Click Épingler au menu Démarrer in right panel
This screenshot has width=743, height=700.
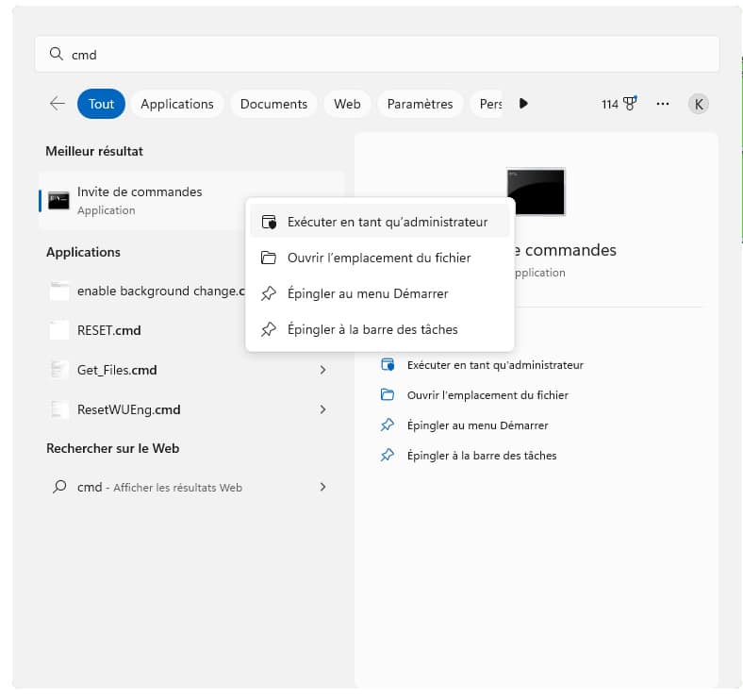click(x=477, y=425)
